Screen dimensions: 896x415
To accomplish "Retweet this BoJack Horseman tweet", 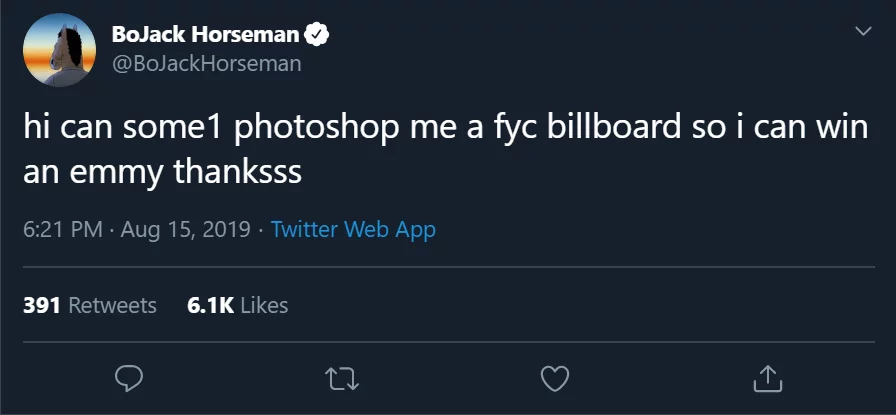I will tap(341, 378).
